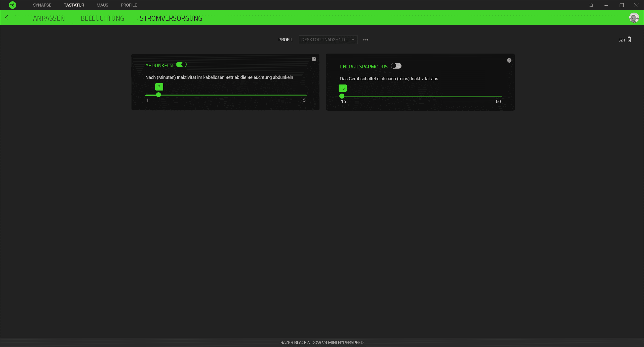Click the Razer logo icon

[12, 5]
